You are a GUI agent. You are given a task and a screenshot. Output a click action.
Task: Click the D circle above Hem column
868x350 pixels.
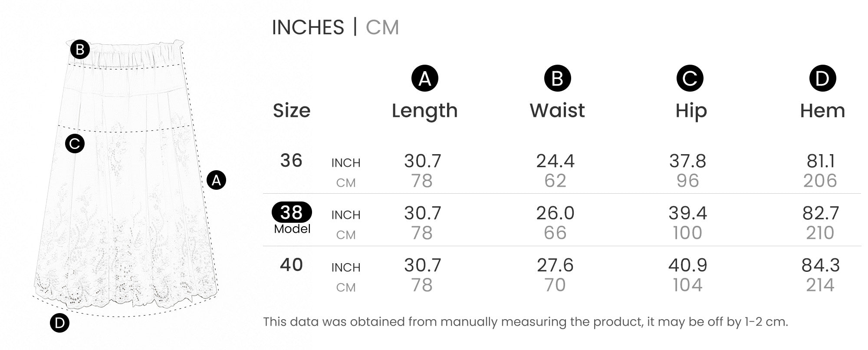point(822,78)
